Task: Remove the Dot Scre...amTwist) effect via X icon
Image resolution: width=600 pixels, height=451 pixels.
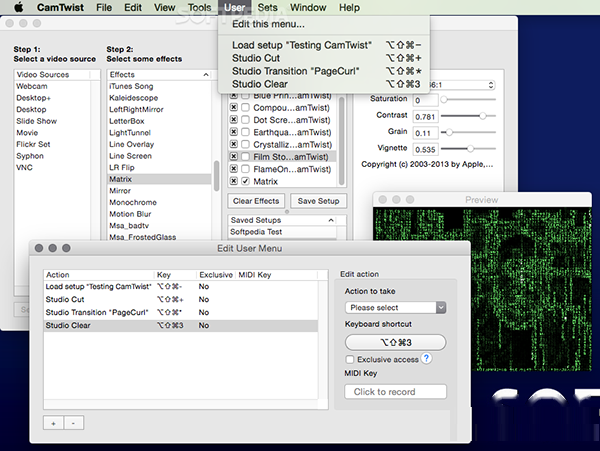Action: pos(234,119)
